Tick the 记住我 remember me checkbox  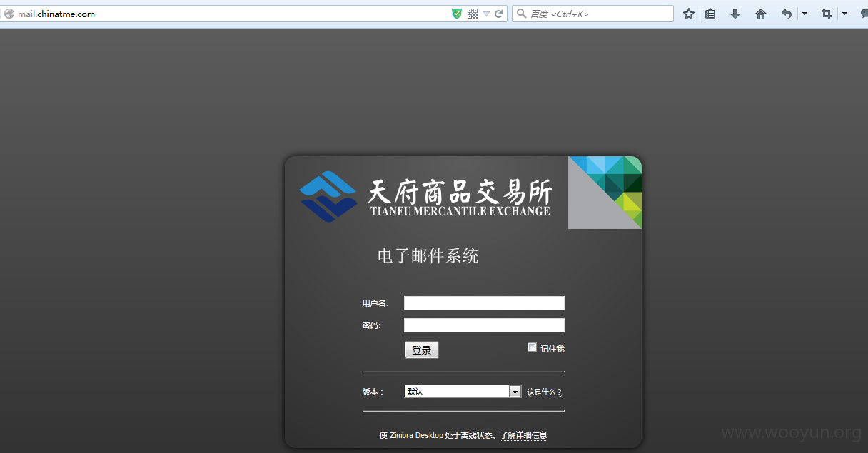[532, 347]
